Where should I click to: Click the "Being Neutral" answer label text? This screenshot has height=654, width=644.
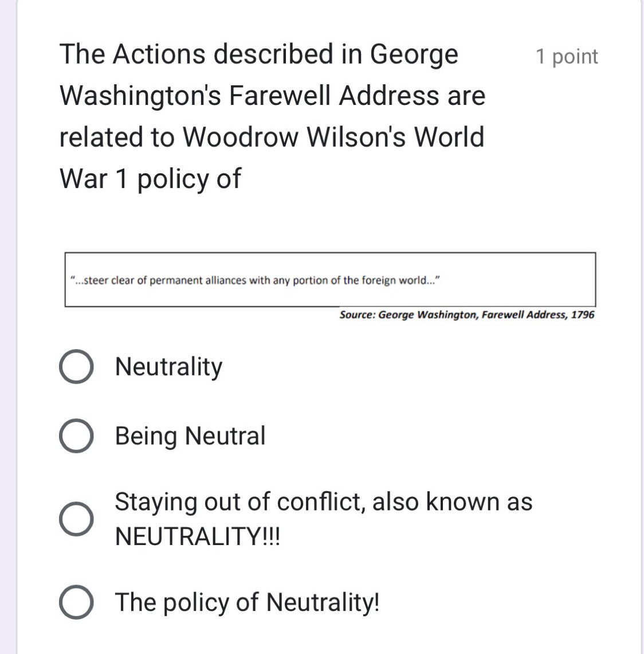[x=190, y=436]
